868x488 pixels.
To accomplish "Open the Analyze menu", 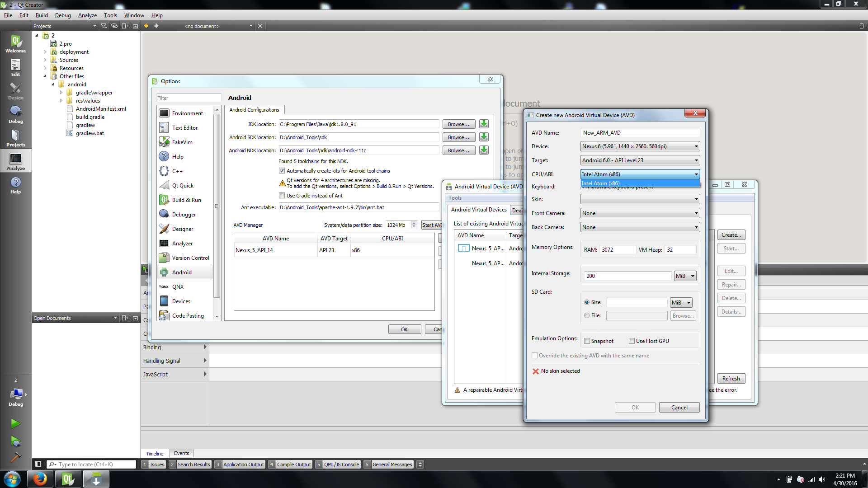I will point(87,15).
